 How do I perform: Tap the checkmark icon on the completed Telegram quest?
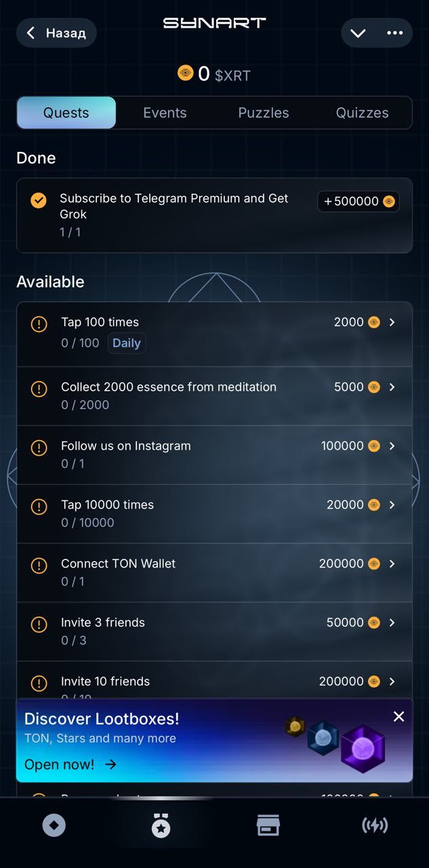click(x=39, y=201)
